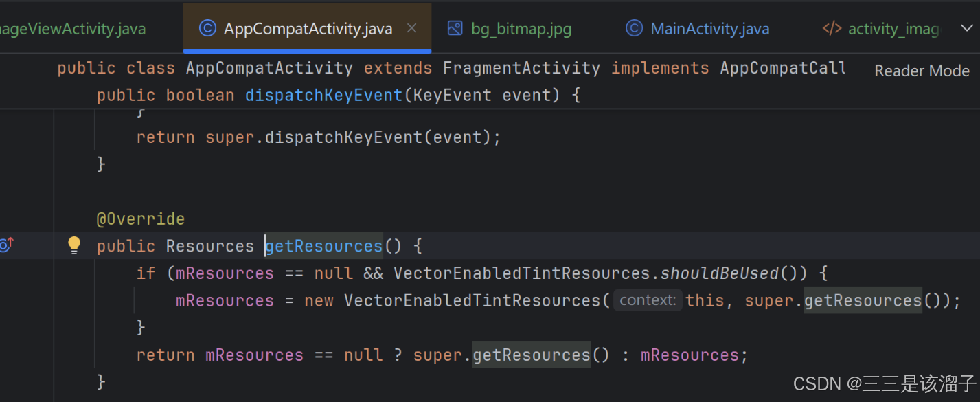The image size is (980, 402).
Task: Expand the hidden tabs dropdown chevron
Action: tap(966, 28)
